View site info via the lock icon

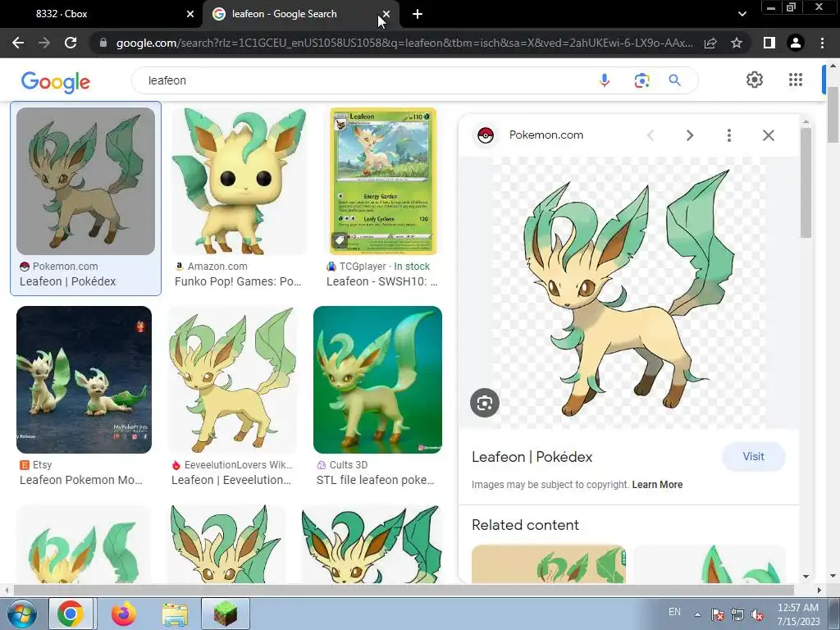tap(103, 43)
